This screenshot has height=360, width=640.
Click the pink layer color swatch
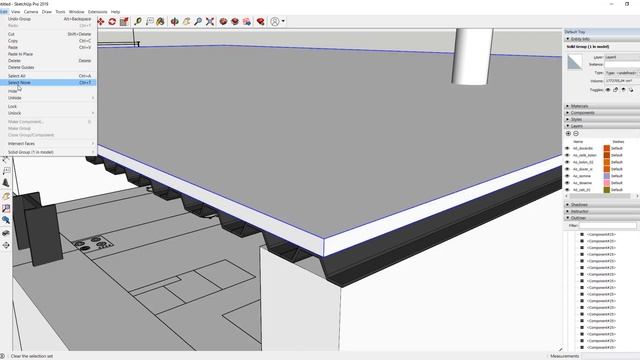pyautogui.click(x=607, y=183)
